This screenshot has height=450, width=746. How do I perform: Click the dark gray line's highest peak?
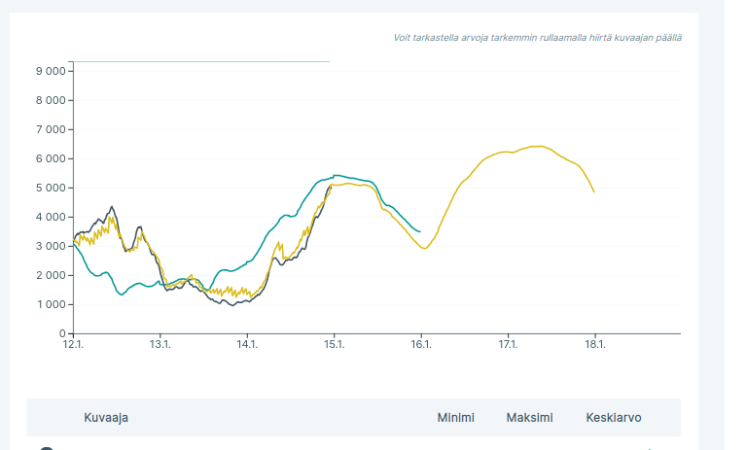click(x=111, y=207)
